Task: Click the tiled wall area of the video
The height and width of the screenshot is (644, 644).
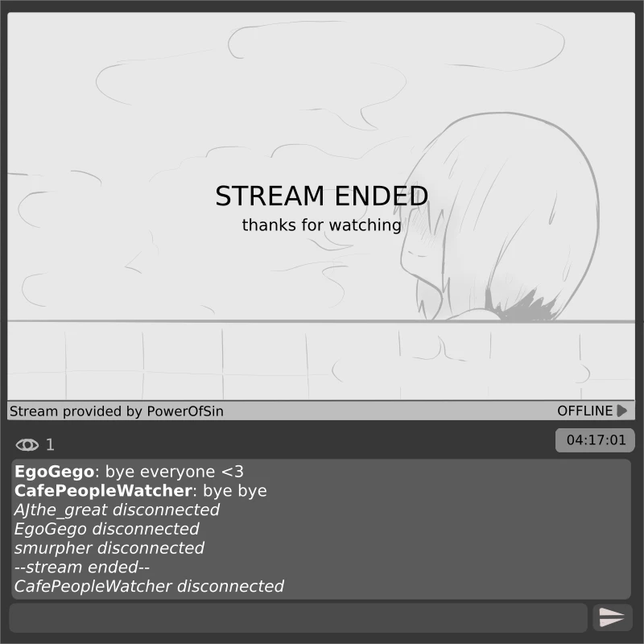Action: [321, 361]
